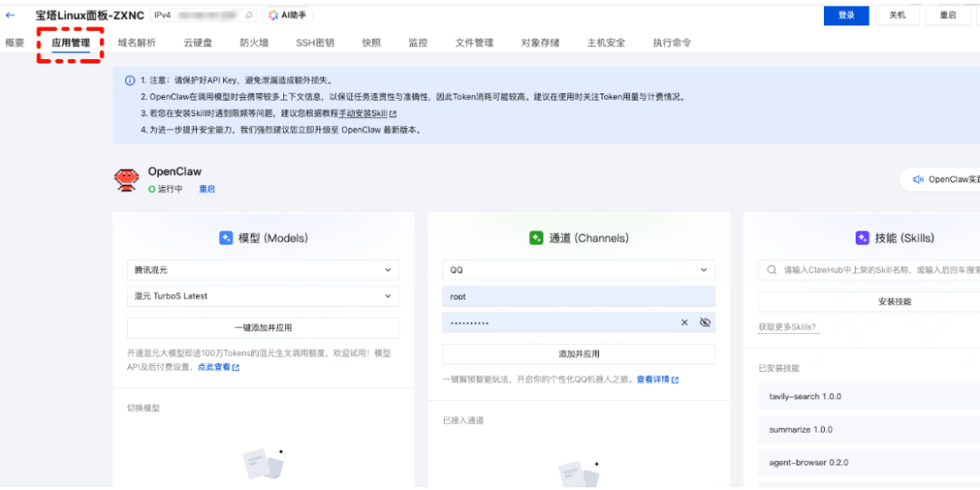Click external link icon after 查看详情
Image resolution: width=980 pixels, height=490 pixels.
point(675,380)
